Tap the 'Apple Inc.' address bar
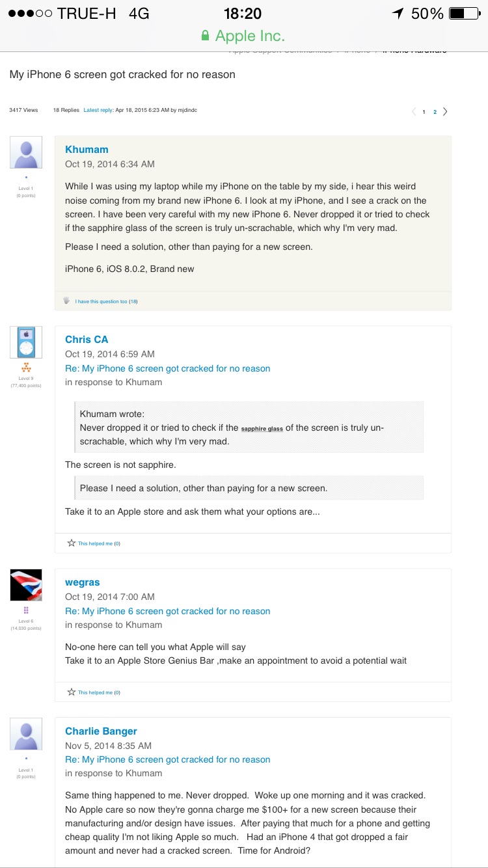This screenshot has width=488, height=868. point(249,35)
